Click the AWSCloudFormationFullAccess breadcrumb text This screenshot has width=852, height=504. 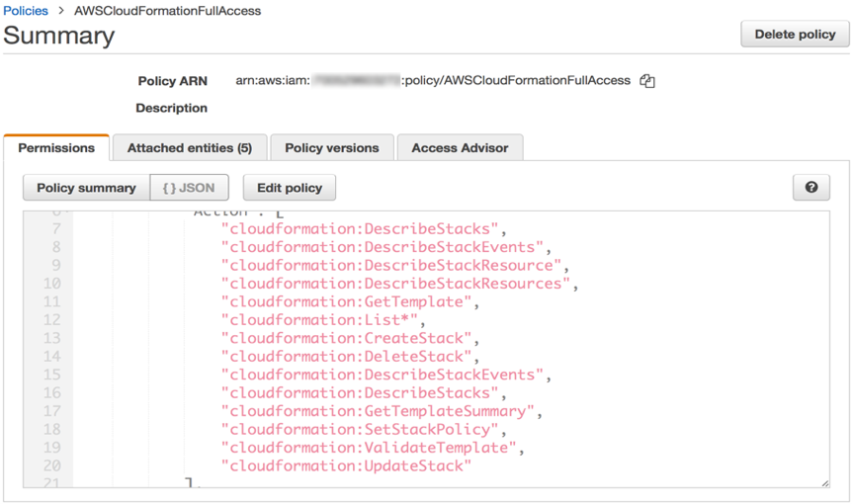(x=167, y=11)
